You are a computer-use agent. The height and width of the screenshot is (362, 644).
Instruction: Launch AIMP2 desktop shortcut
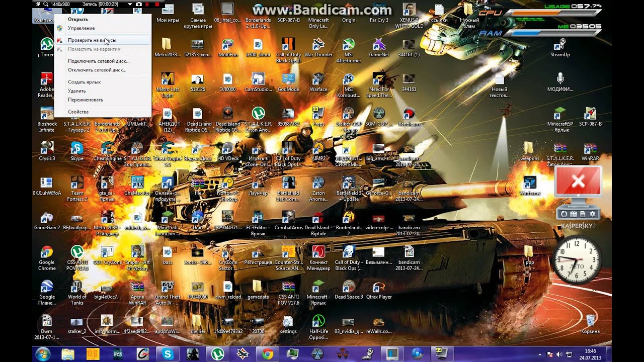pos(318,151)
